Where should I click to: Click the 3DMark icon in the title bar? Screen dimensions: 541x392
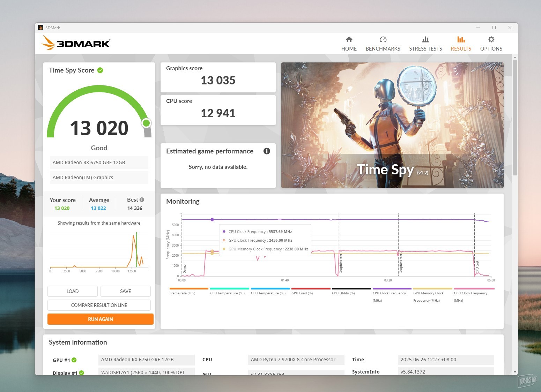(x=40, y=28)
